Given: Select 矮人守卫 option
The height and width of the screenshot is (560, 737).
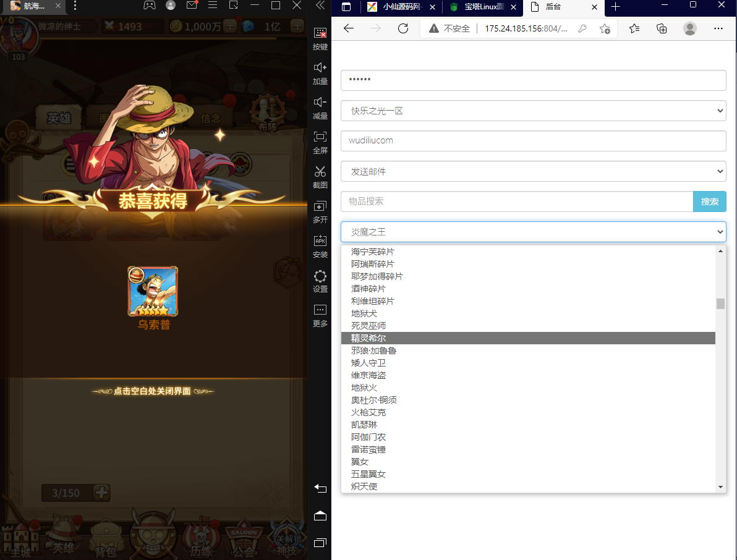Looking at the screenshot, I should [x=528, y=363].
